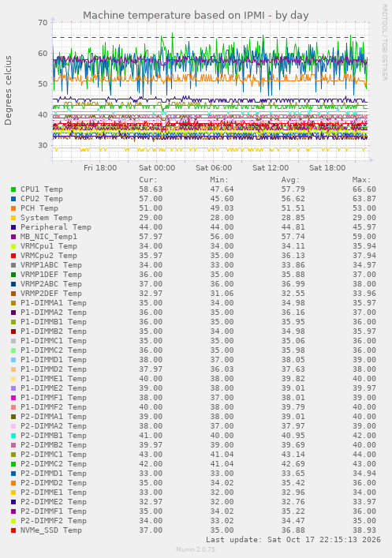Click the 'P1-DIMMA1 Temp' legend label

click(54, 303)
